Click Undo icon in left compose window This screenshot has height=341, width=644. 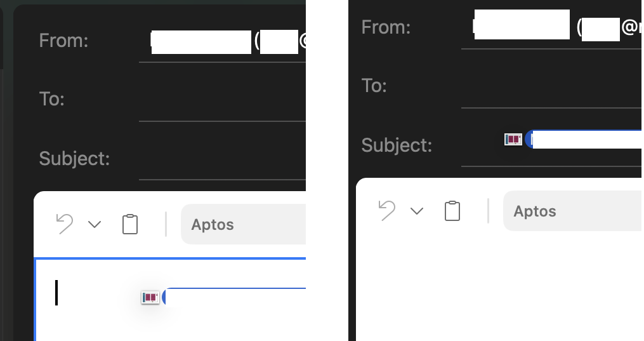tap(64, 224)
